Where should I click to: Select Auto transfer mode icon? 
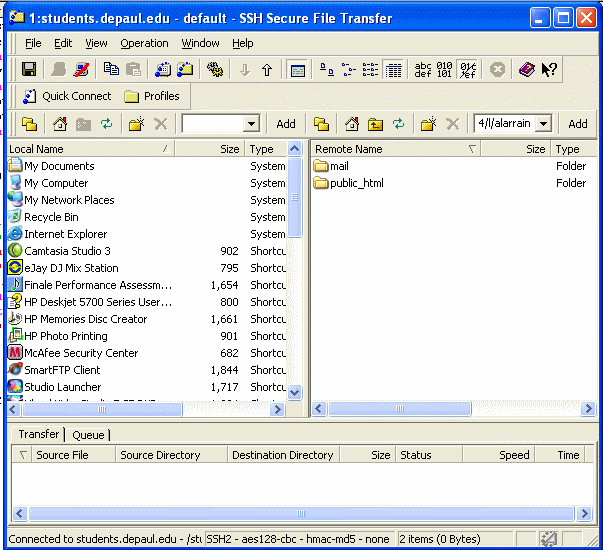coord(468,70)
